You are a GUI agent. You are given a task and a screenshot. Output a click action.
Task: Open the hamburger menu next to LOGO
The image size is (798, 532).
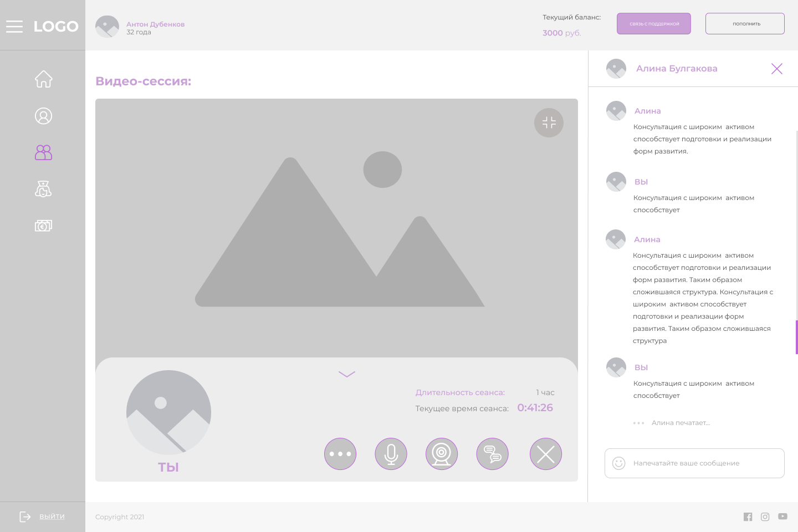(14, 26)
